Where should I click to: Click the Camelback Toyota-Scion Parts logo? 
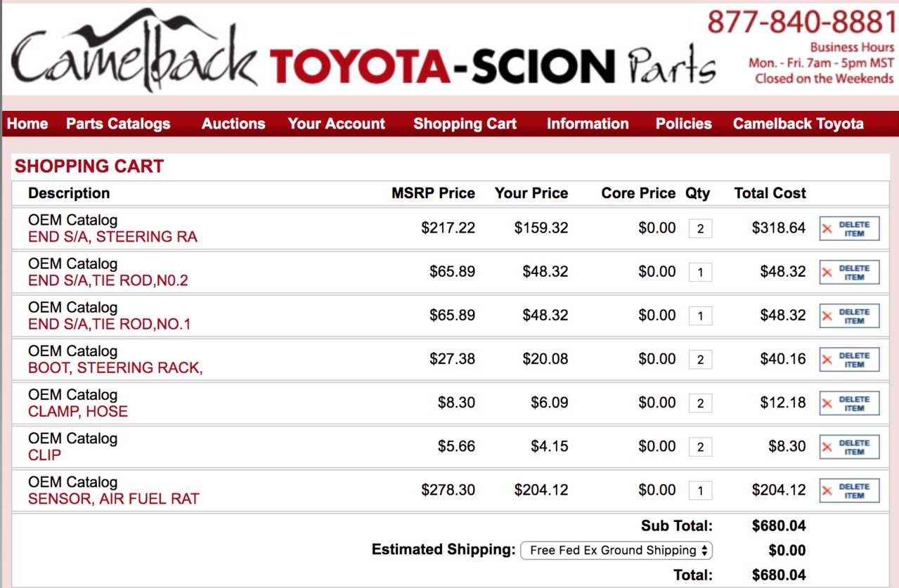tap(363, 51)
